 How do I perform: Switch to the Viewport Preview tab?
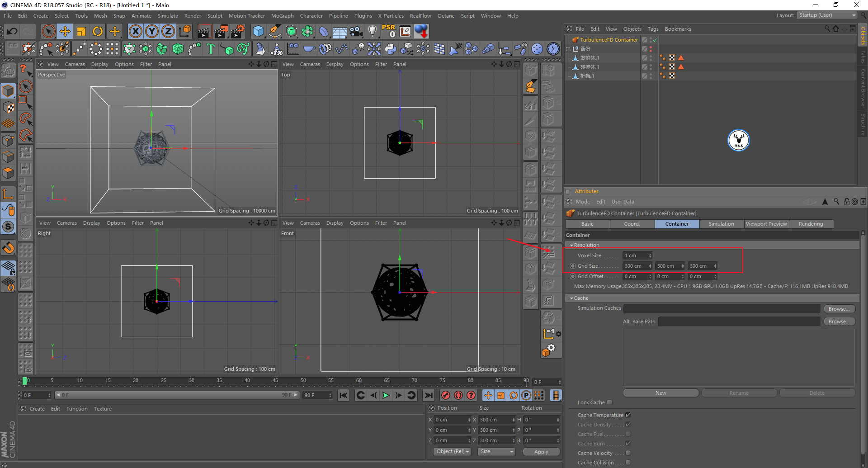766,224
